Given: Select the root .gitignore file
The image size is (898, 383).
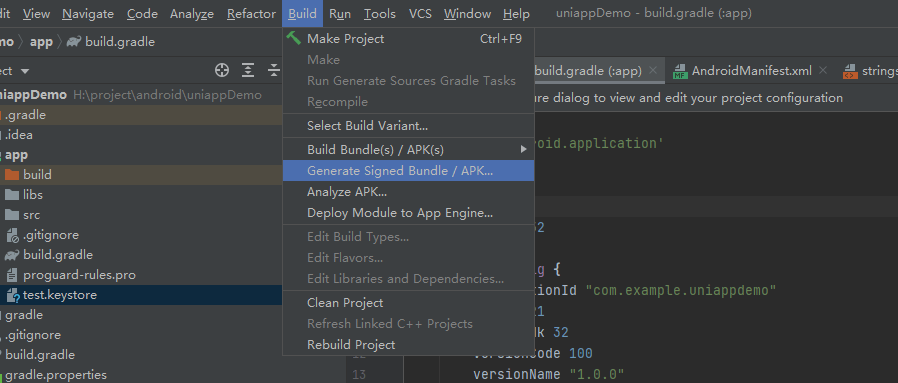Looking at the screenshot, I should pos(141,335).
